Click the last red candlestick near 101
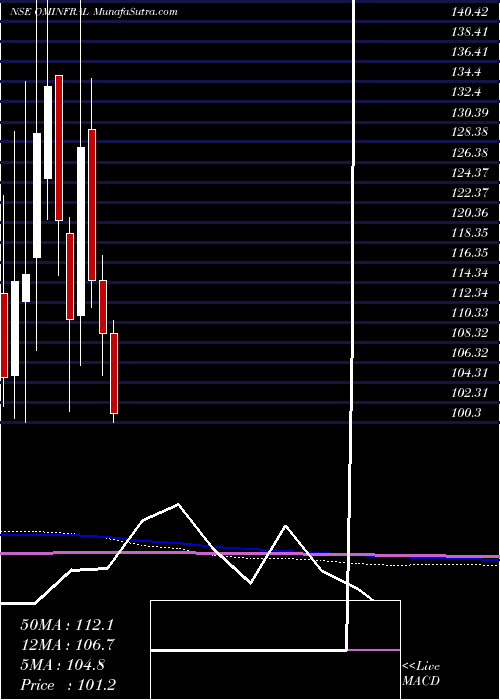 (x=114, y=373)
